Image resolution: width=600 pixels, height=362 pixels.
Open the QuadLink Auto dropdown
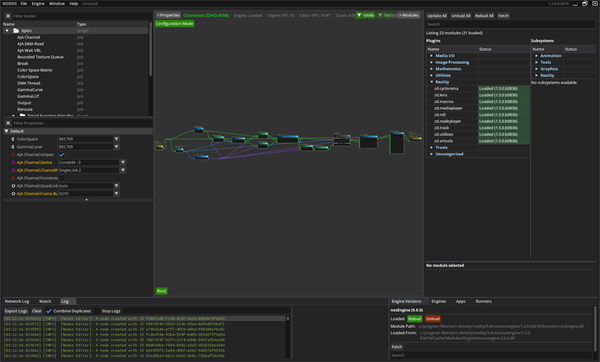[116, 186]
